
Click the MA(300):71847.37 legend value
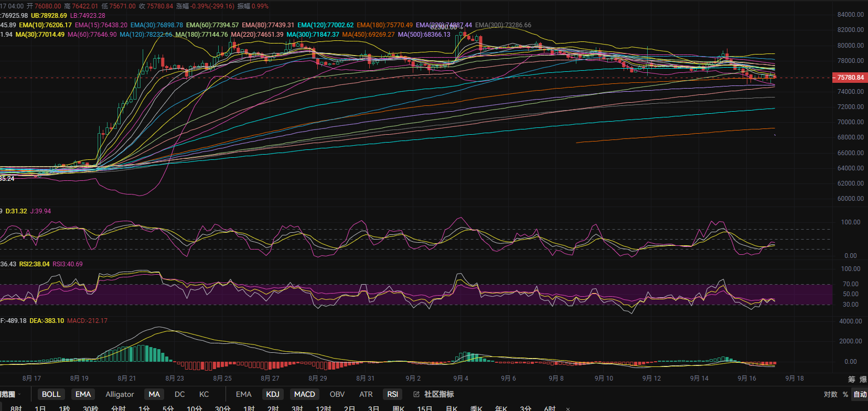point(313,34)
